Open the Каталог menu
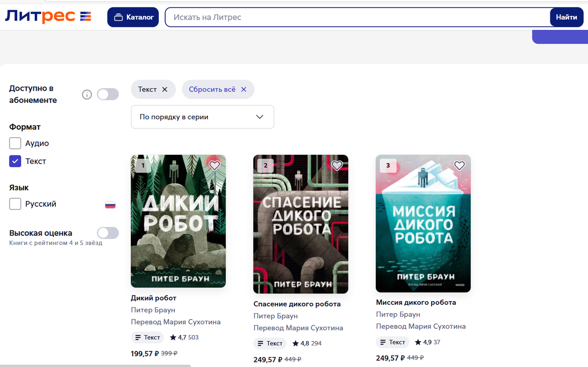The height and width of the screenshot is (367, 588). pyautogui.click(x=133, y=17)
